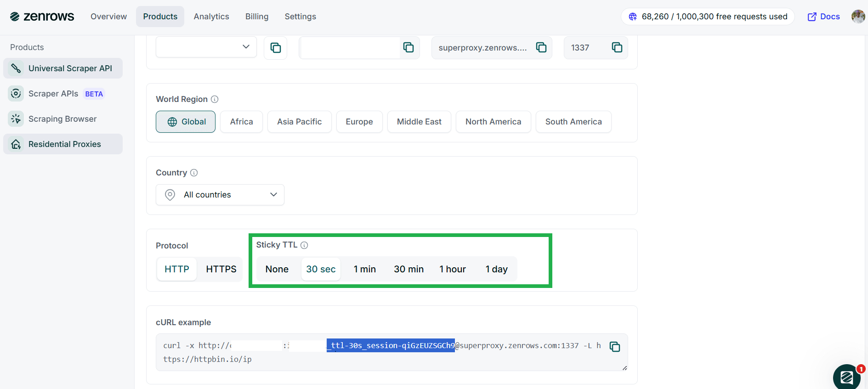
Task: Copy the cURL example command
Action: pos(615,347)
